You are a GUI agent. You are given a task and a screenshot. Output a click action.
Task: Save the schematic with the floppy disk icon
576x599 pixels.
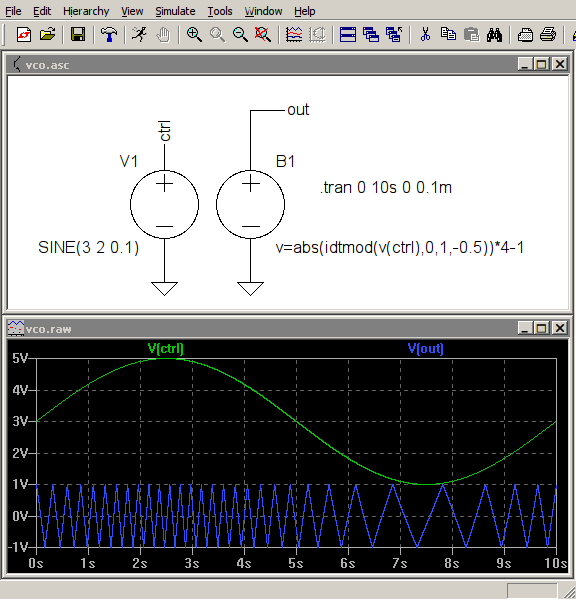[78, 35]
